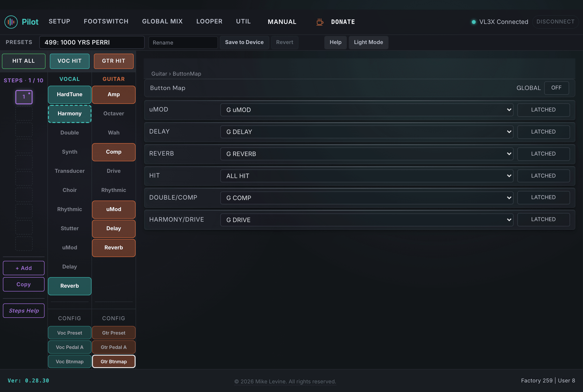Enable vocal Transducer effect
The image size is (583, 392).
pos(69,171)
